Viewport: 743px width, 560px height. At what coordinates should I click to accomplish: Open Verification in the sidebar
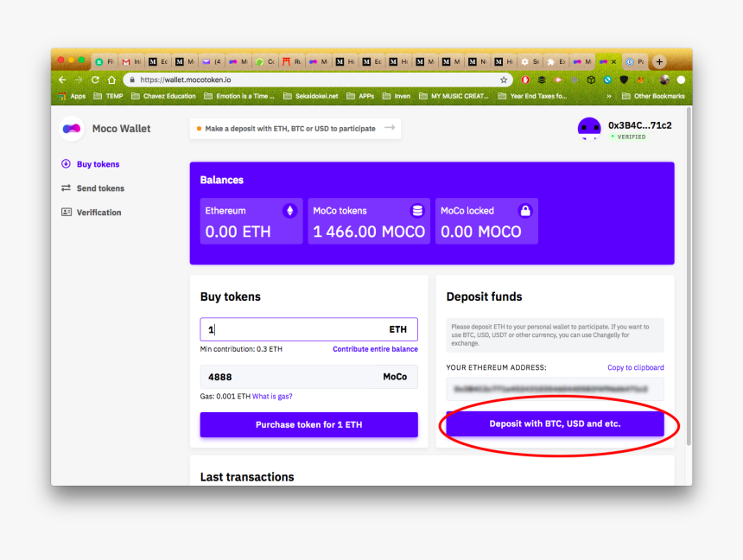tap(99, 213)
